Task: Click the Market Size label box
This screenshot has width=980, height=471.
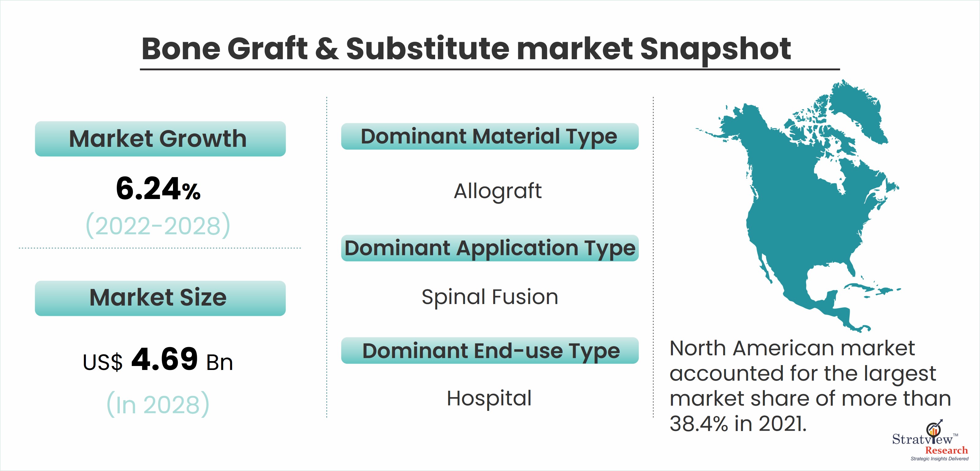Action: click(x=160, y=298)
